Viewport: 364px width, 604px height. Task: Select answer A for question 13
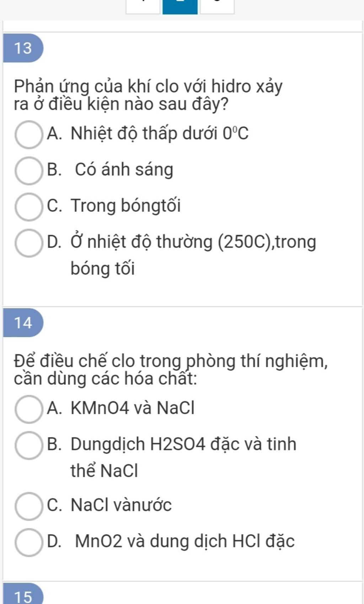pyautogui.click(x=28, y=135)
